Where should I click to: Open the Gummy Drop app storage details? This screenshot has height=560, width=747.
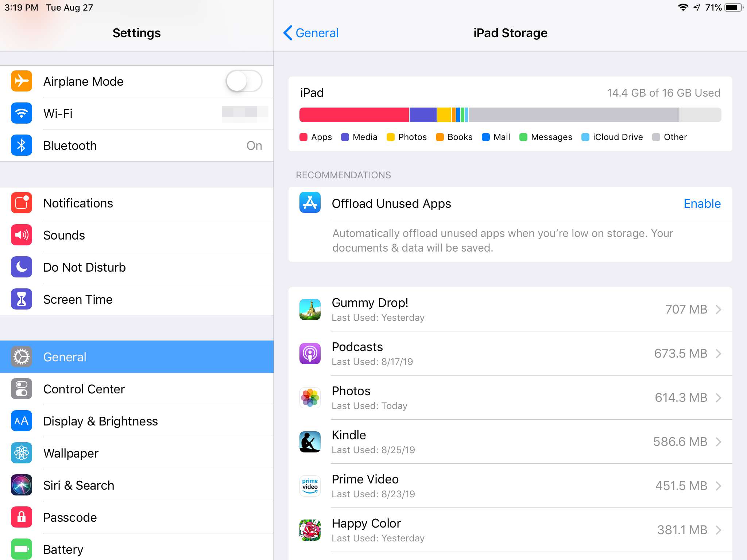(x=511, y=309)
